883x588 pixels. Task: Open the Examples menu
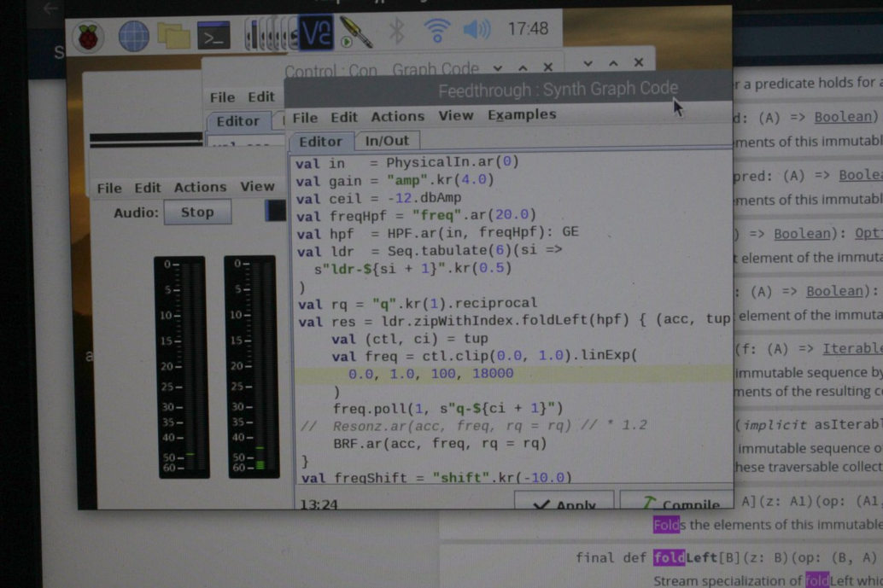(521, 115)
